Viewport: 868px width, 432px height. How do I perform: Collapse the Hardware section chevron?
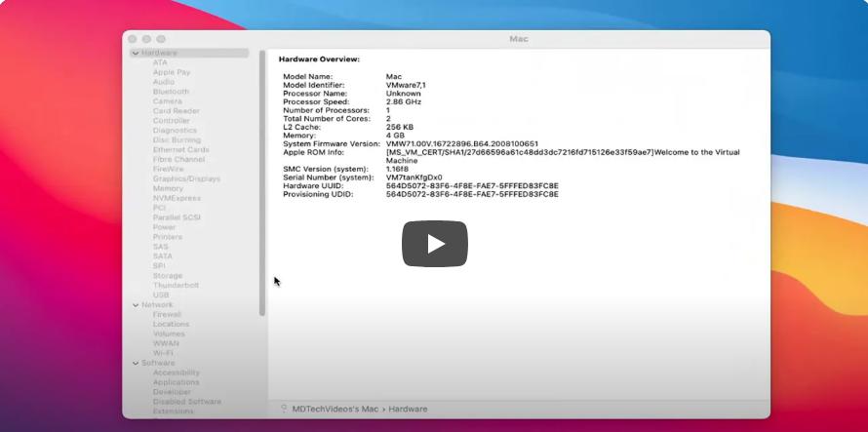[136, 54]
